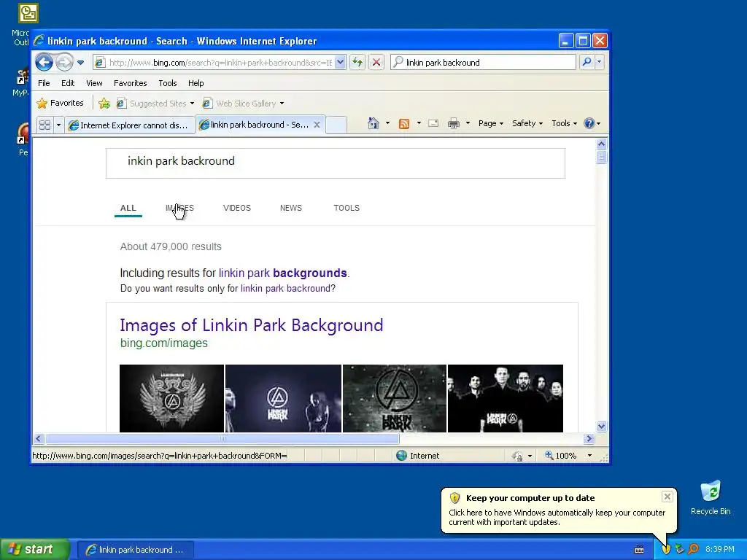
Task: Click results only for linkin park backround link
Action: click(x=285, y=289)
